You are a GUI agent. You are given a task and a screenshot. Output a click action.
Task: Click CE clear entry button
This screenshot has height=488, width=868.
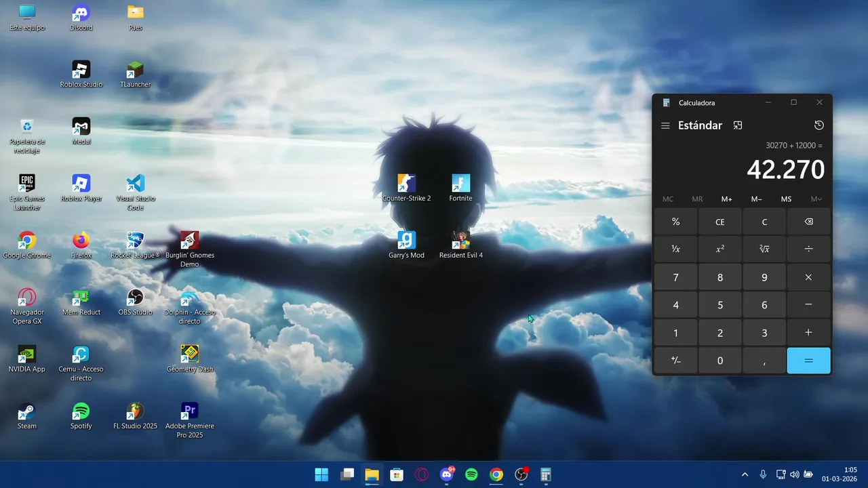pyautogui.click(x=720, y=222)
